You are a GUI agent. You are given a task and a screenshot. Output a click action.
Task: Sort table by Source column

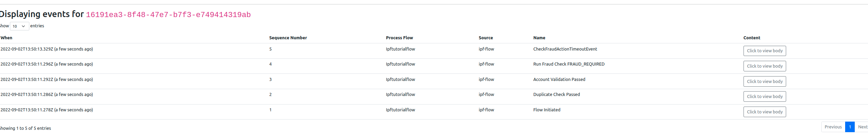[486, 38]
